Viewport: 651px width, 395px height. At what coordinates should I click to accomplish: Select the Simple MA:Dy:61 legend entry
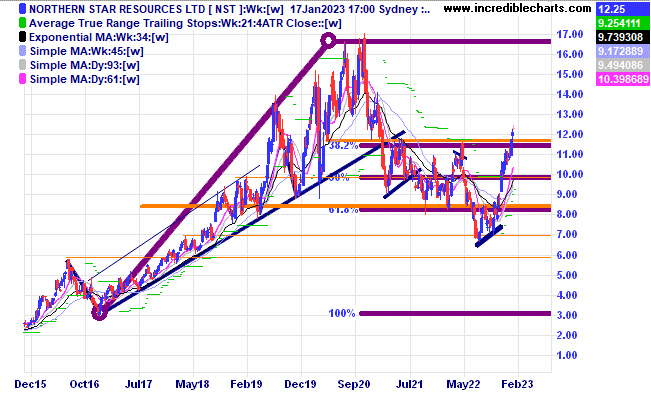[x=85, y=79]
